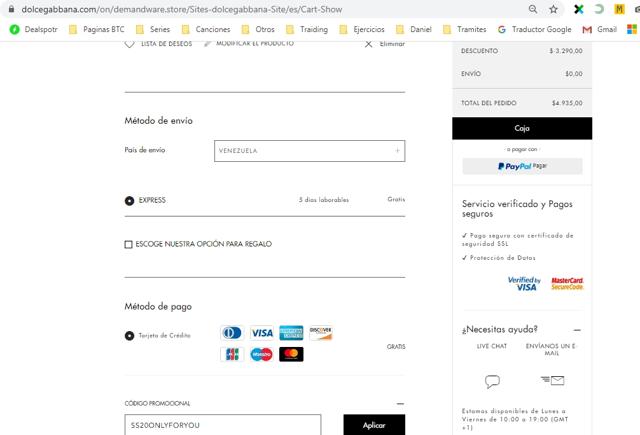
Task: Open the Tramites bookmark folder
Action: click(464, 29)
